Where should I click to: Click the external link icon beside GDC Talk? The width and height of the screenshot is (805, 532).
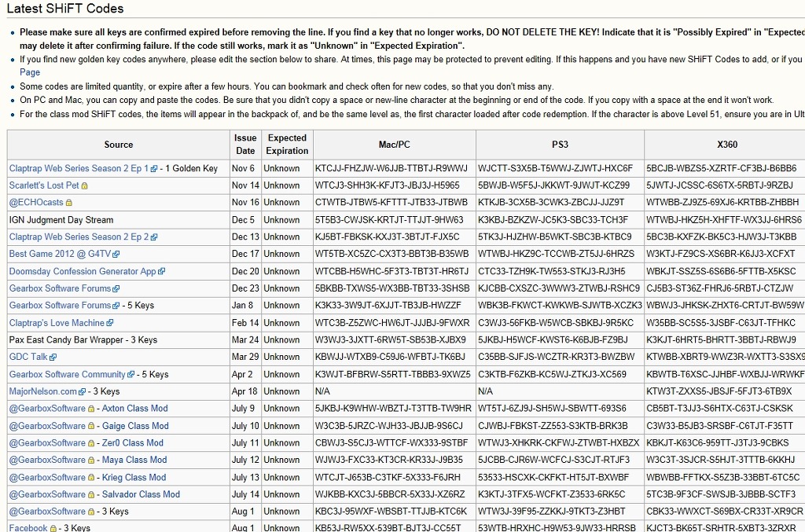[x=53, y=357]
